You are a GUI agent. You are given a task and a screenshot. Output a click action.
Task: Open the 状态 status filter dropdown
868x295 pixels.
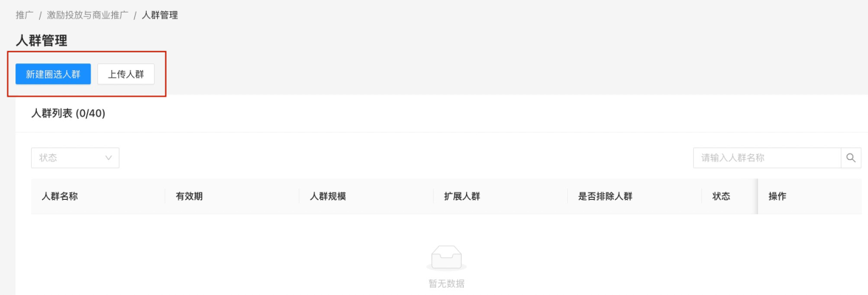75,158
